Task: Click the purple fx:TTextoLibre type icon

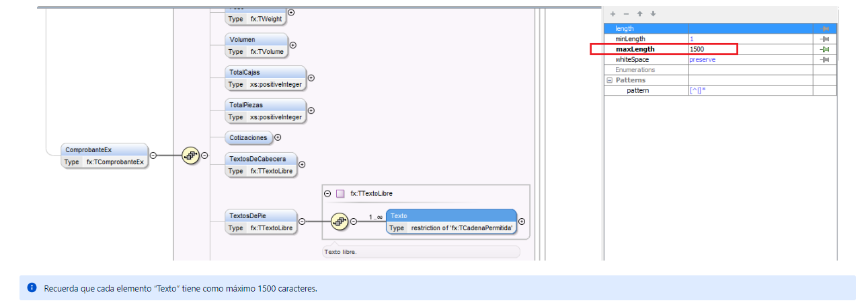Action: (341, 193)
